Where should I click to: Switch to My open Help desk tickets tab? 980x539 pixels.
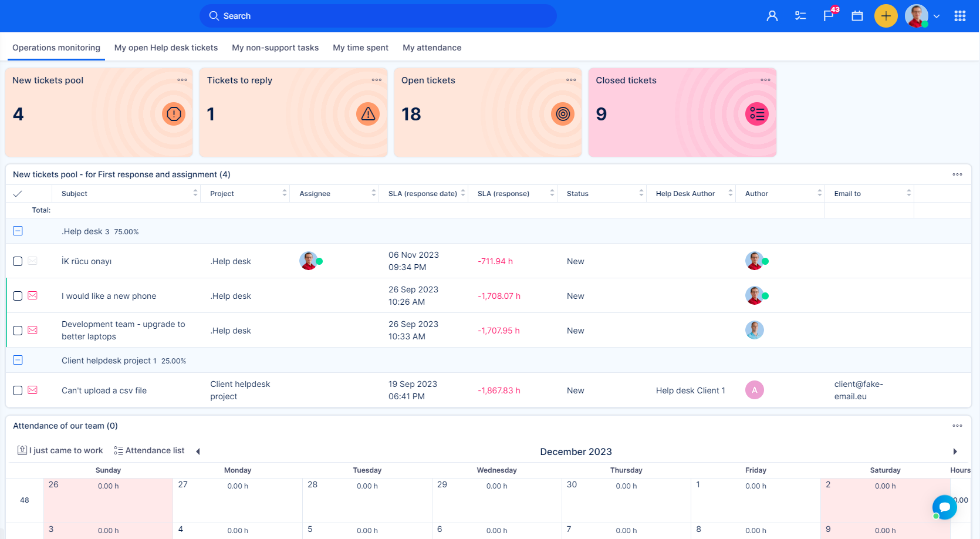[x=166, y=48]
